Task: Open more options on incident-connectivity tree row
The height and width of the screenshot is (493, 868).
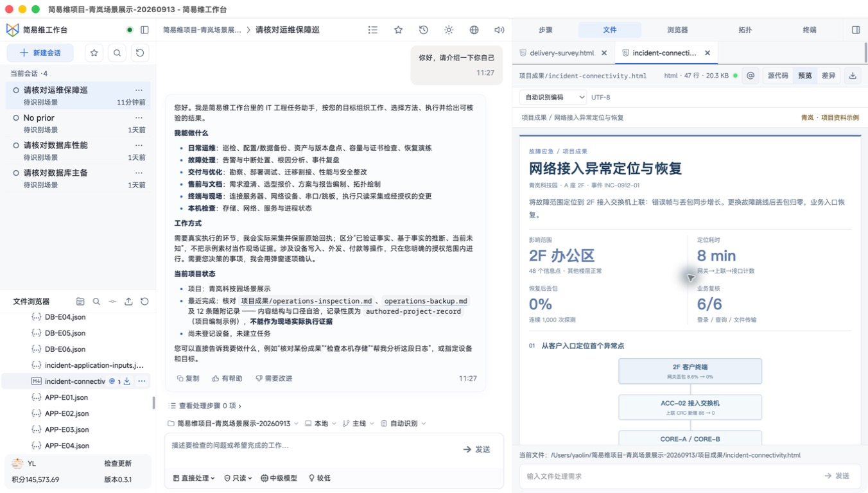Action: [x=142, y=381]
